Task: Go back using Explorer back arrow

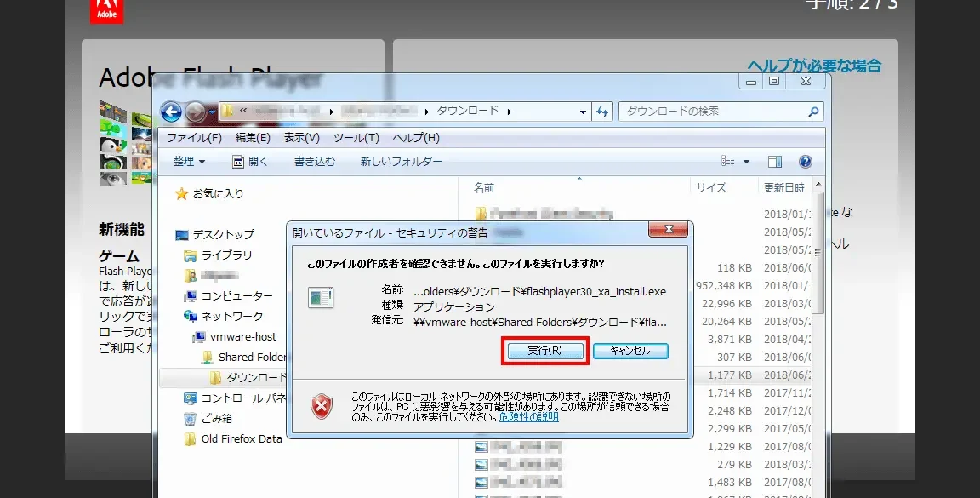Action: click(x=171, y=112)
